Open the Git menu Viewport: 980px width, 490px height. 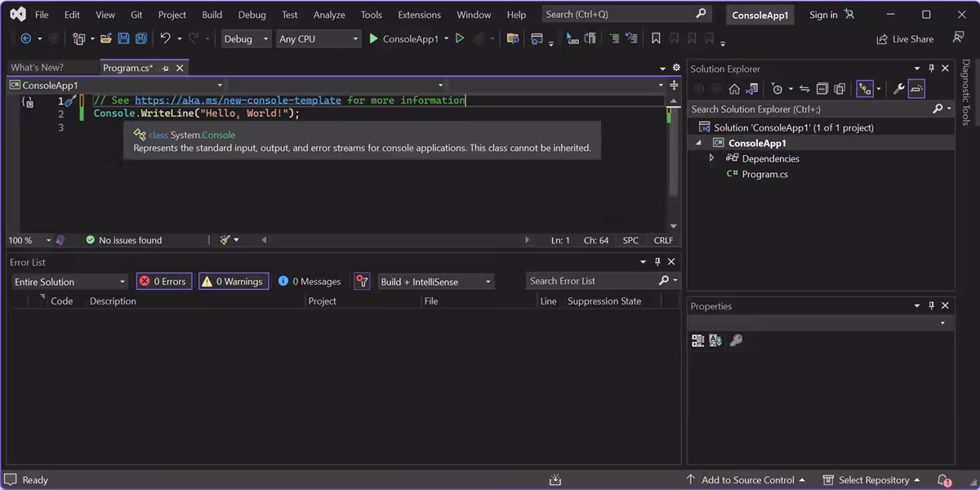136,14
